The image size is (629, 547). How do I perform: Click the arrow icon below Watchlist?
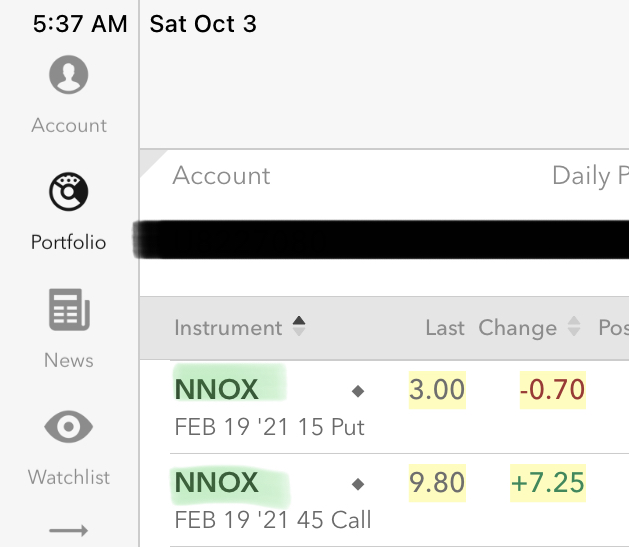tap(68, 531)
